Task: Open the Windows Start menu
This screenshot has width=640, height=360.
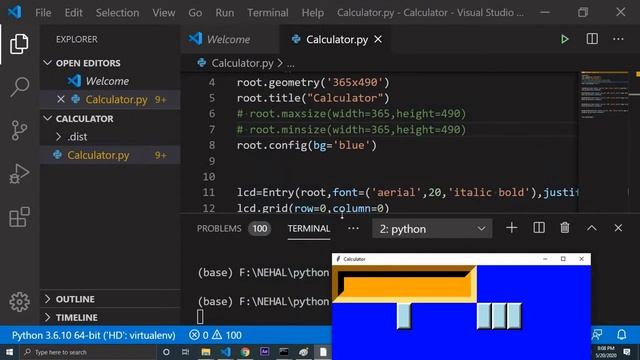Action: click(9, 352)
